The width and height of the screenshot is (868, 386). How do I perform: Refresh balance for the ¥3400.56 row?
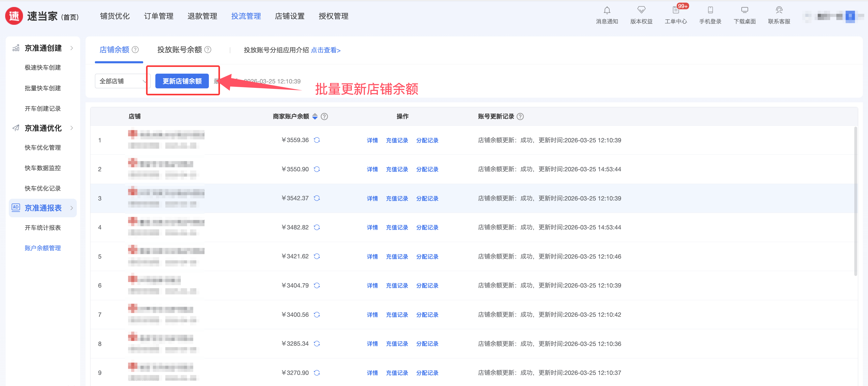[317, 315]
